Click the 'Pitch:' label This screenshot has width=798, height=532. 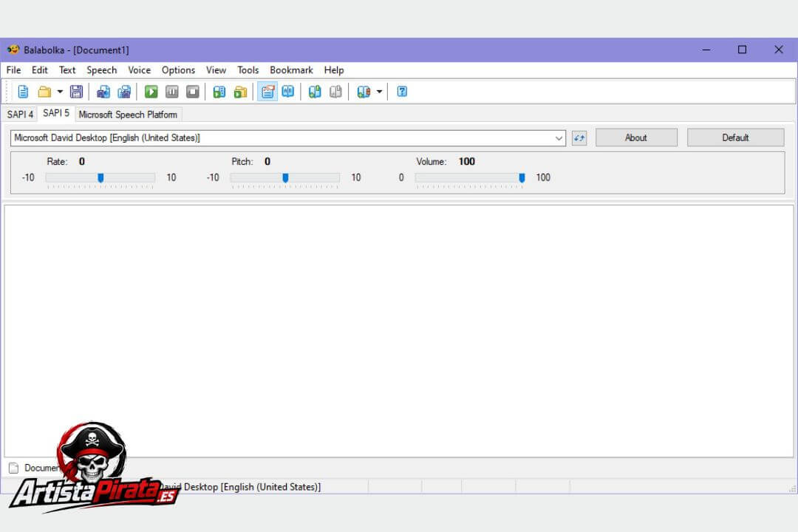(242, 162)
